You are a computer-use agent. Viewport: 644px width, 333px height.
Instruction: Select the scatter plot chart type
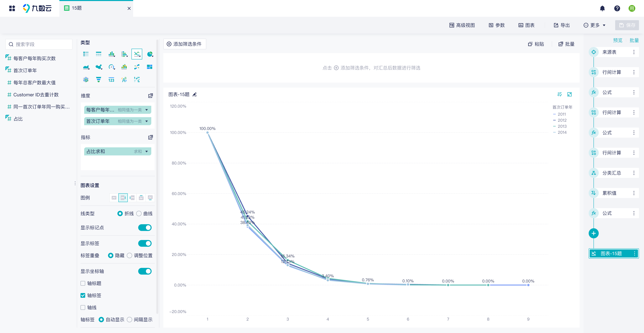pos(137,67)
